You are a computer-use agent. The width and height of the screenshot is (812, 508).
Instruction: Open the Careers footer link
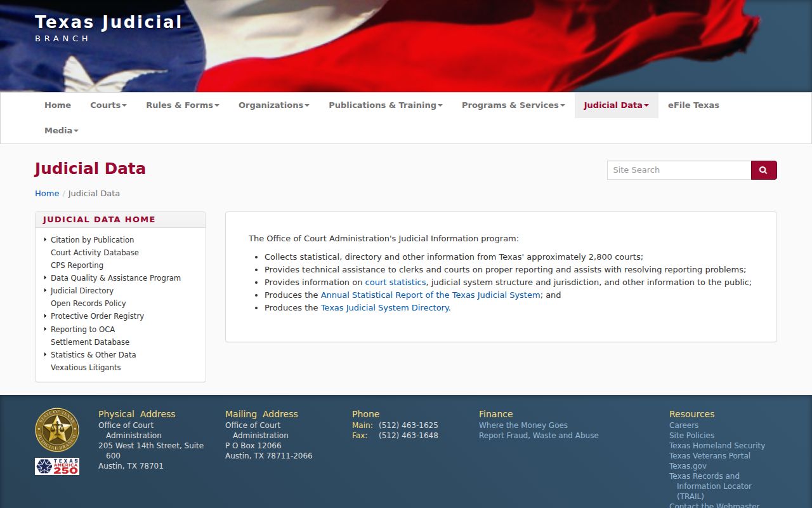684,425
